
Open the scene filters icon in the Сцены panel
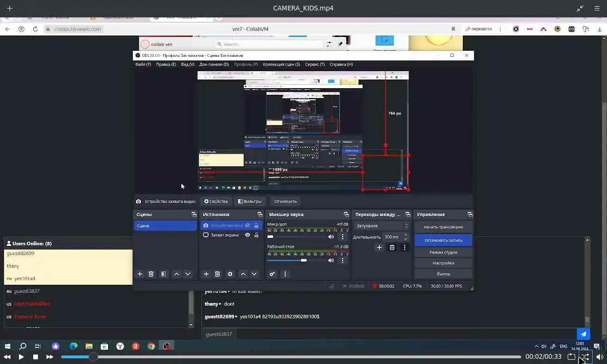(164, 274)
